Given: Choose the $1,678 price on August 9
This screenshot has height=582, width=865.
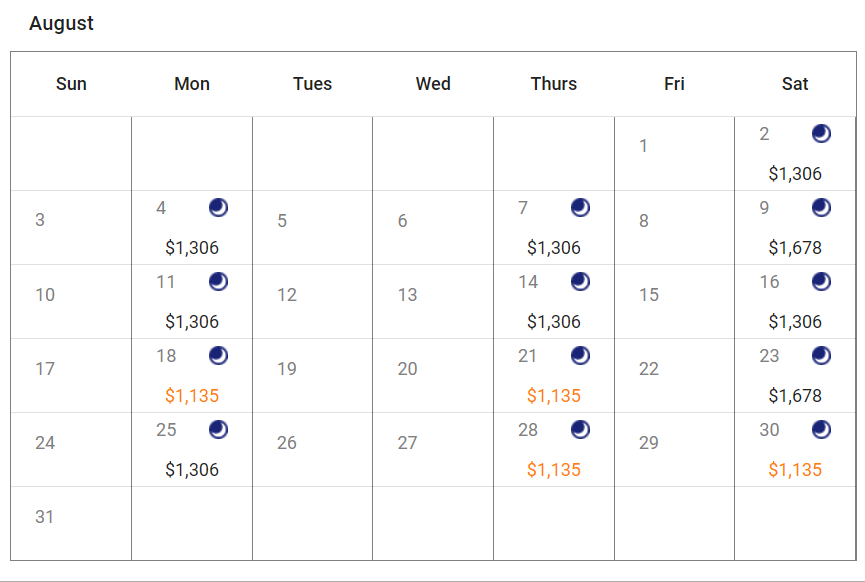Looking at the screenshot, I should (795, 248).
